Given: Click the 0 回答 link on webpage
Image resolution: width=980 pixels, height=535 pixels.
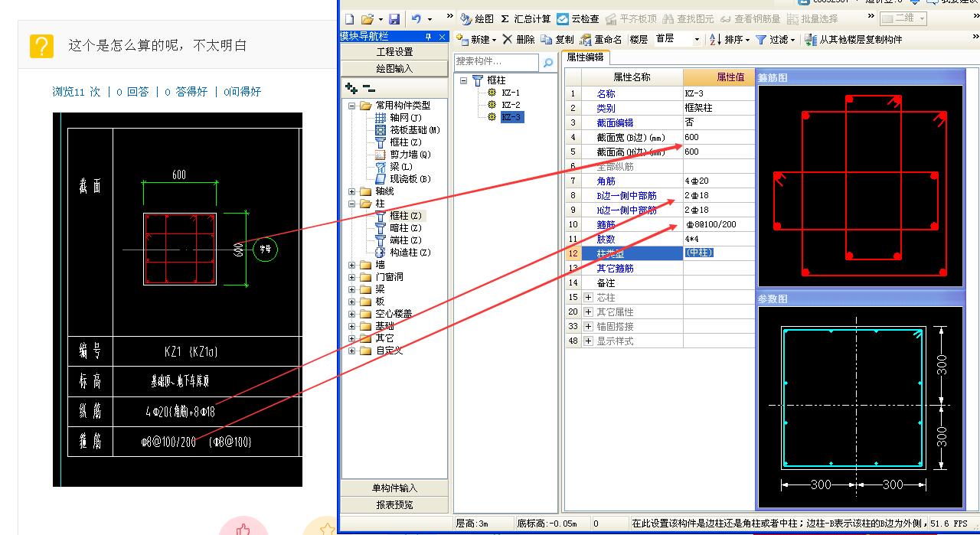Looking at the screenshot, I should pos(132,91).
